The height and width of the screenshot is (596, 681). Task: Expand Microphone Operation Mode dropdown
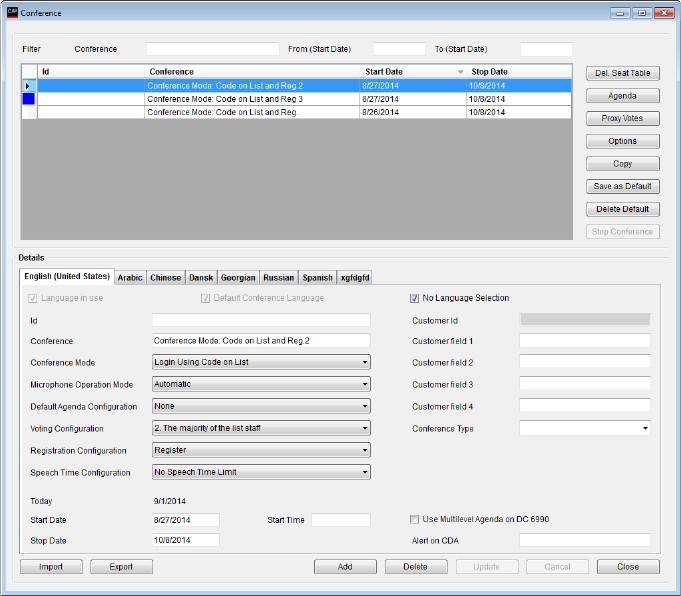[x=261, y=384]
